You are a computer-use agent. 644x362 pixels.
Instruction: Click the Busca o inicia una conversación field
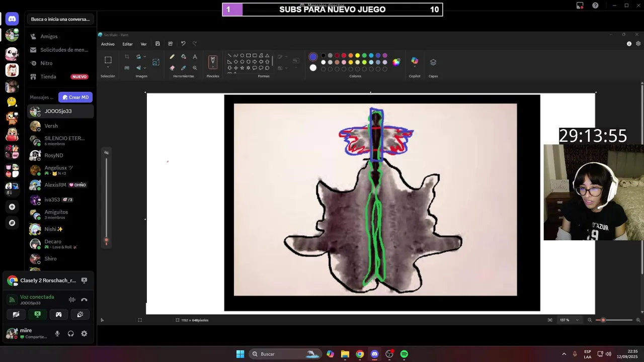pos(60,19)
